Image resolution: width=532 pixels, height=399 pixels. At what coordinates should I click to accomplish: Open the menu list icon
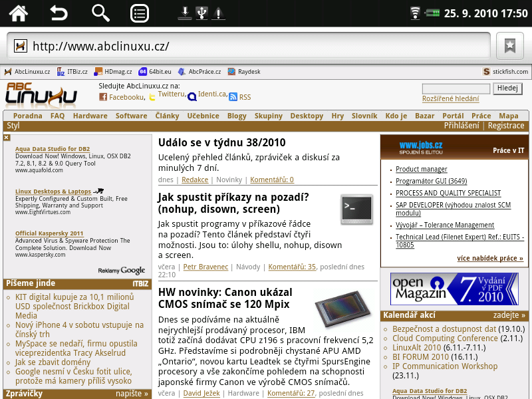(140, 13)
